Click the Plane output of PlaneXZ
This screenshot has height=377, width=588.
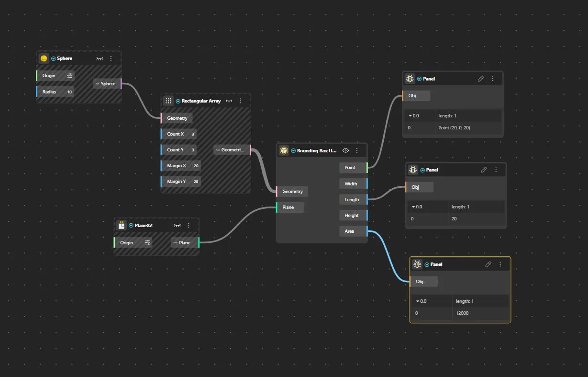pyautogui.click(x=185, y=243)
